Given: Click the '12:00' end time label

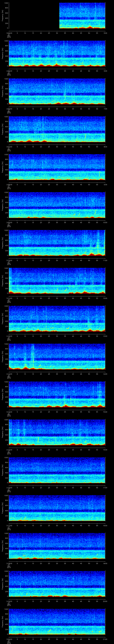Looking at the screenshot, I should pos(105,298).
